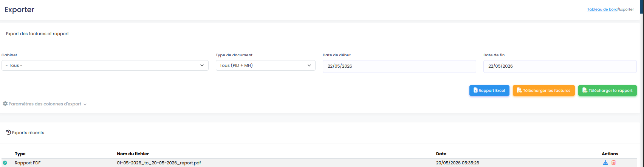This screenshot has height=167, width=644.
Task: Click the Date column header
Action: 441,154
